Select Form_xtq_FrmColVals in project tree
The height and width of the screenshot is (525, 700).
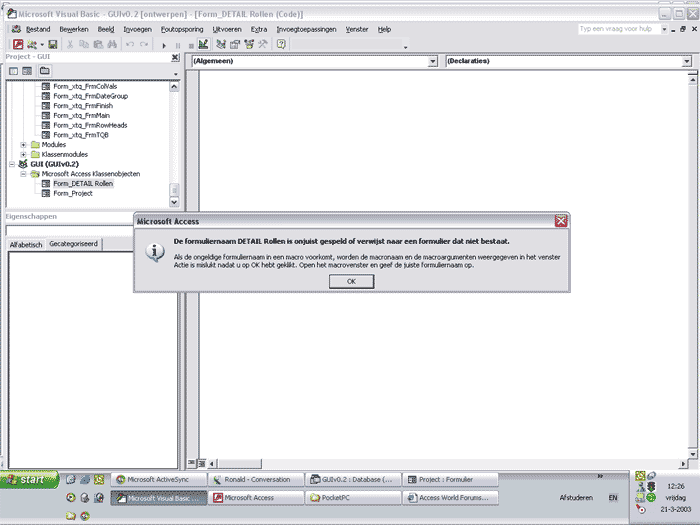(x=85, y=87)
